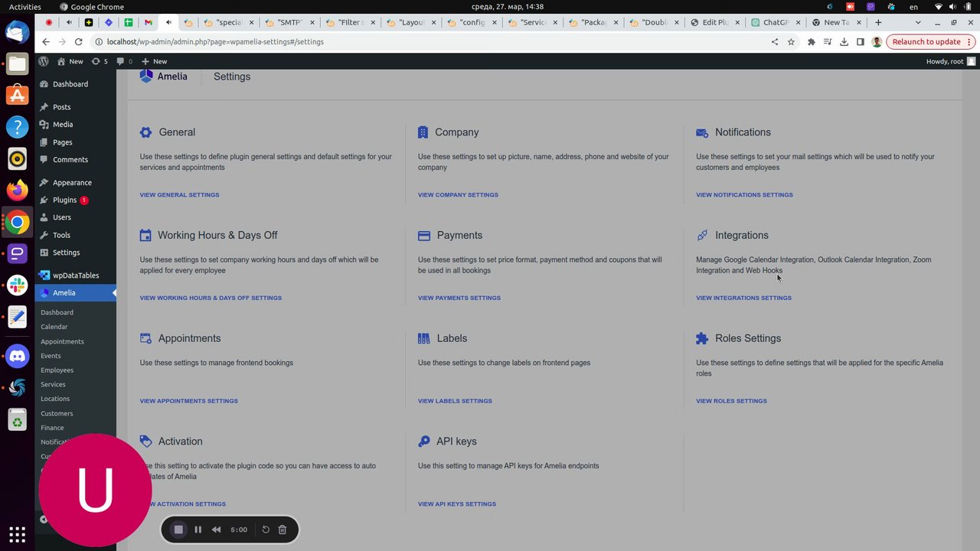Click the Company building icon
This screenshot has width=980, height=551.
coord(423,132)
